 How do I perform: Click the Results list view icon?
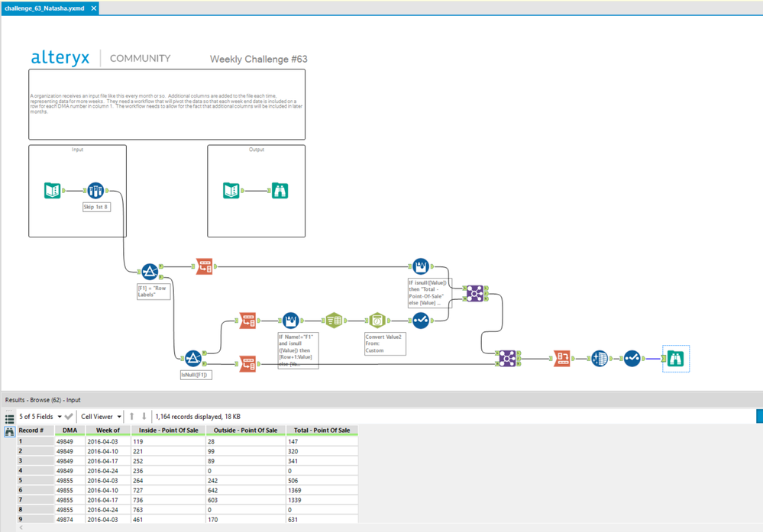pyautogui.click(x=9, y=419)
